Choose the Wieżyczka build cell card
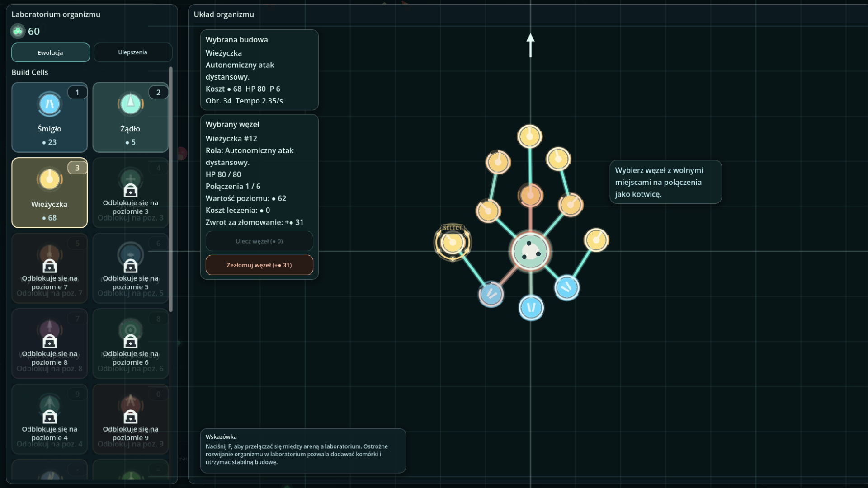 49,192
